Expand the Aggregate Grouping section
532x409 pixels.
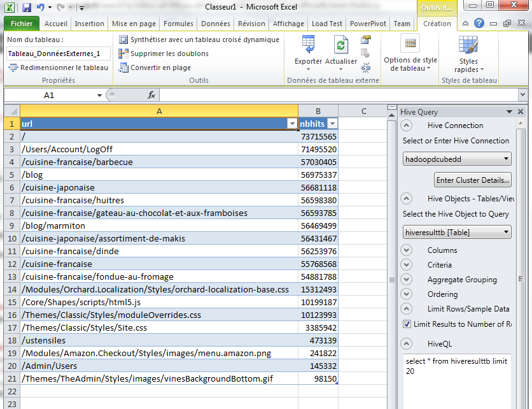pyautogui.click(x=407, y=279)
